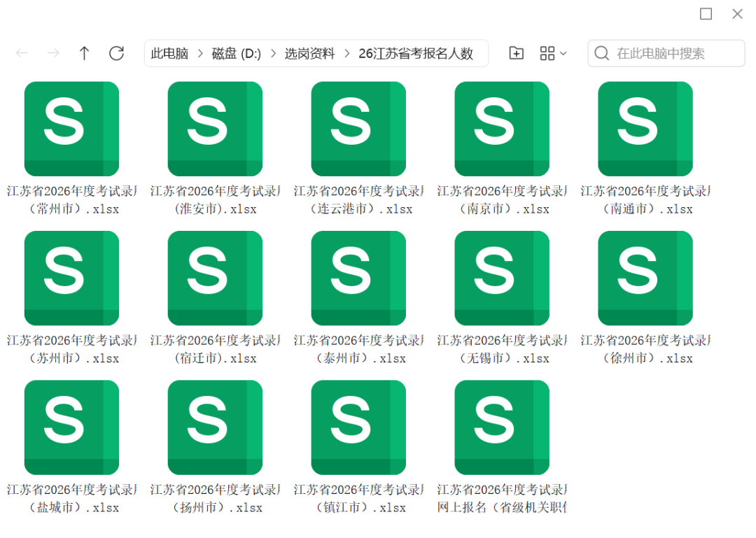Click the 徐州市 xlsx file icon
Screen dimensions: 756x538
coord(645,278)
